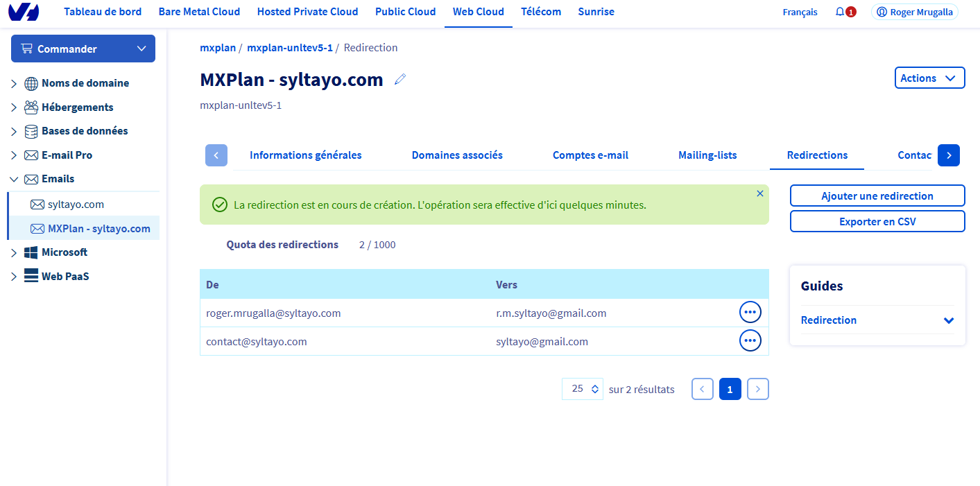Click the pencil icon to rename MXPlan
This screenshot has height=486, width=980.
point(399,80)
